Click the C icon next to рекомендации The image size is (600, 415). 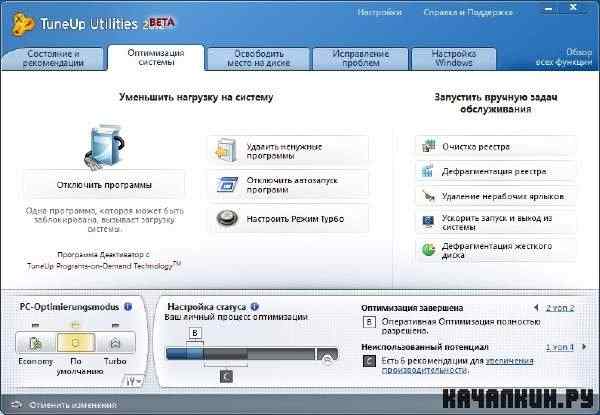tap(369, 361)
